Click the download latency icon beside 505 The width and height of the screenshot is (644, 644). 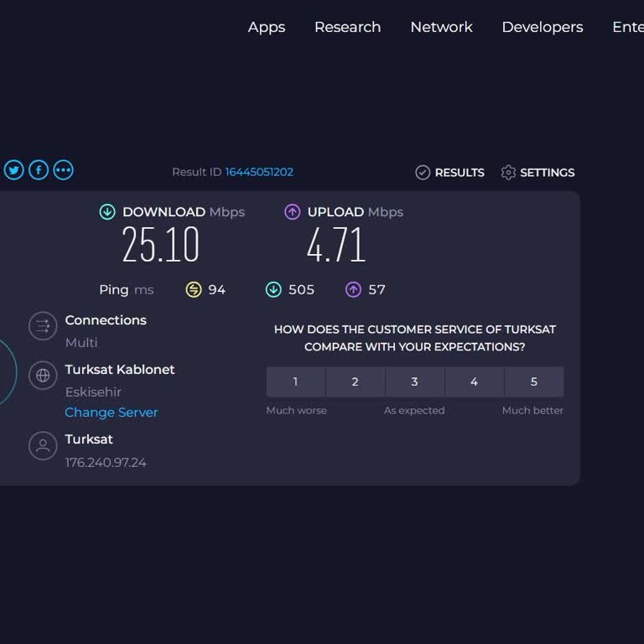(273, 289)
